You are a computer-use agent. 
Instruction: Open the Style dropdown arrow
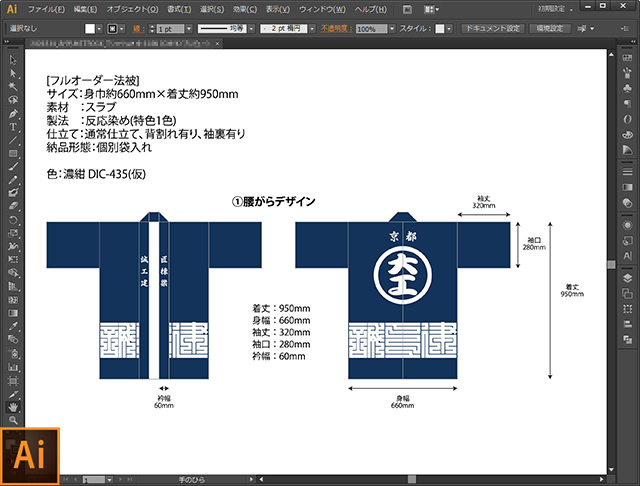point(449,29)
